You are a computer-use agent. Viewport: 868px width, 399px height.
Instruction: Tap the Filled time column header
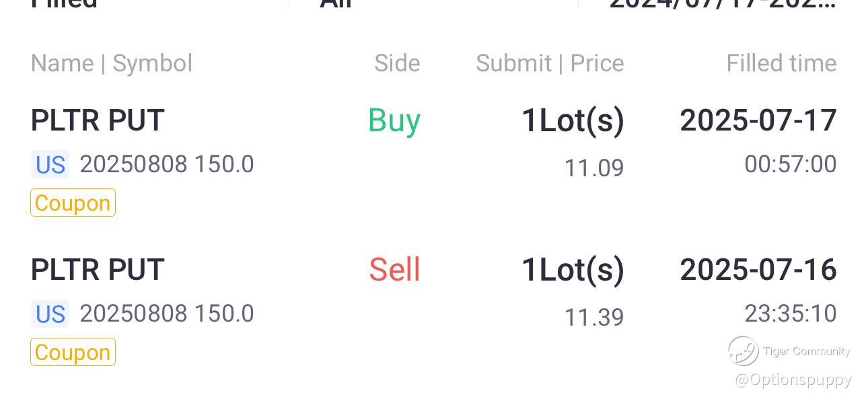[x=781, y=63]
